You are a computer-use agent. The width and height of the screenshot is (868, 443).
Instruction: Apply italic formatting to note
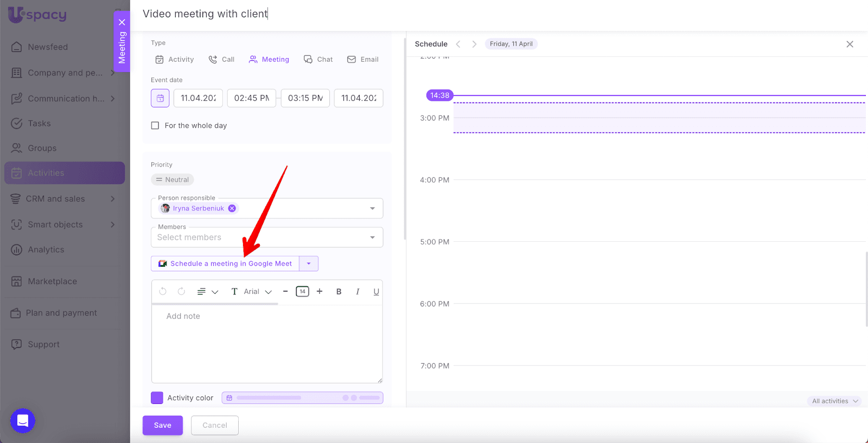(358, 292)
